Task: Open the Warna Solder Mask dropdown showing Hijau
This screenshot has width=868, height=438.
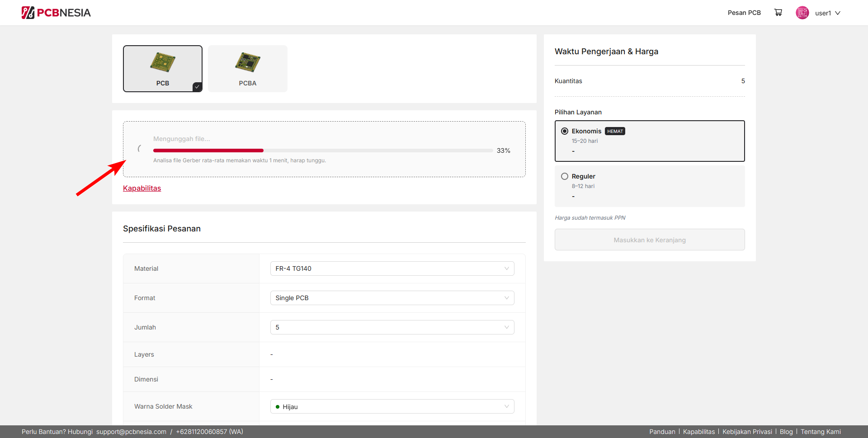Action: pos(392,406)
